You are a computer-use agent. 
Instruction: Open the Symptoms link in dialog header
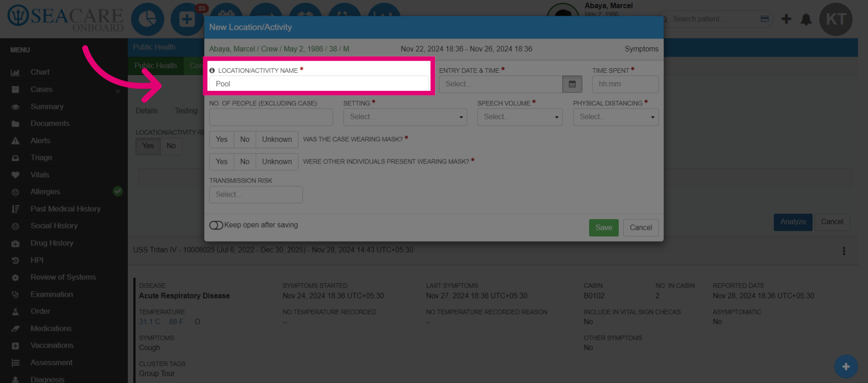pos(642,49)
